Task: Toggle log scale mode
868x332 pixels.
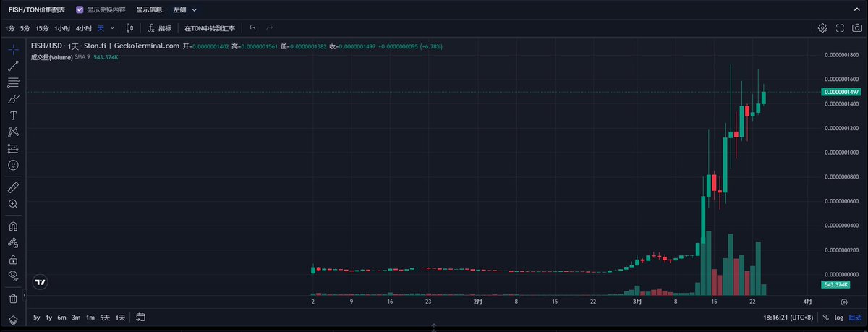Action: tap(838, 318)
